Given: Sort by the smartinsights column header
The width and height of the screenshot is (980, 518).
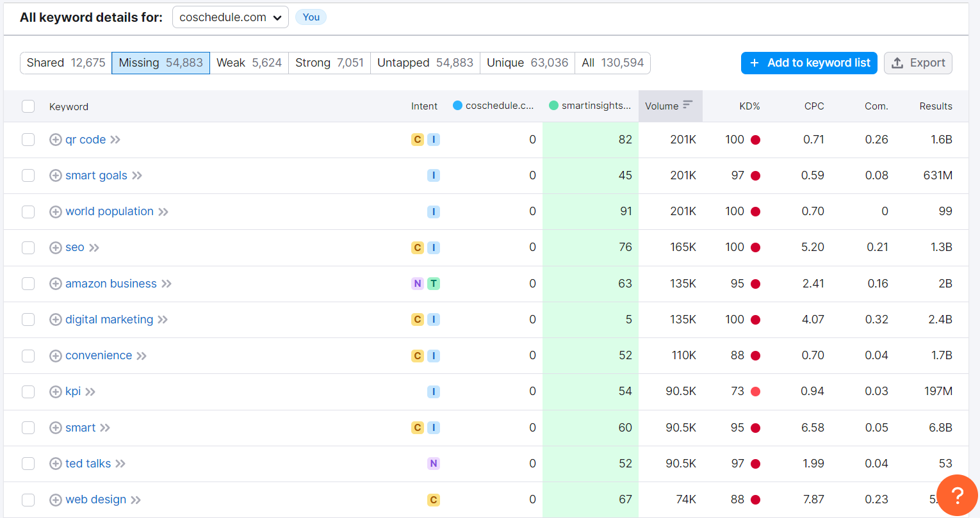Looking at the screenshot, I should [x=590, y=106].
